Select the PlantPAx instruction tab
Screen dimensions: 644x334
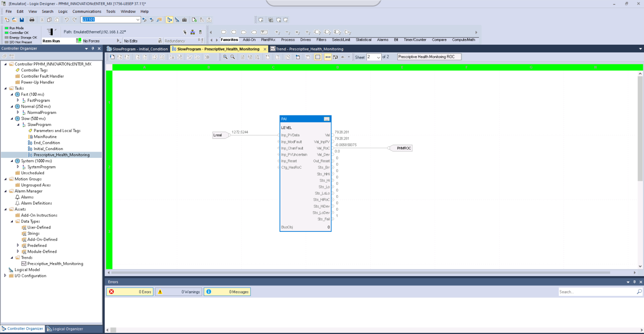(x=268, y=40)
